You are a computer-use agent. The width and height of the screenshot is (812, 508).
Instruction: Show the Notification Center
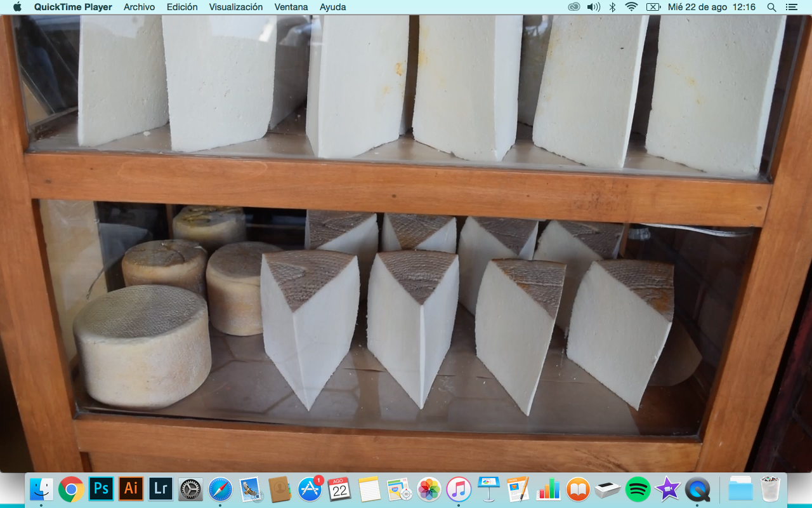[791, 7]
